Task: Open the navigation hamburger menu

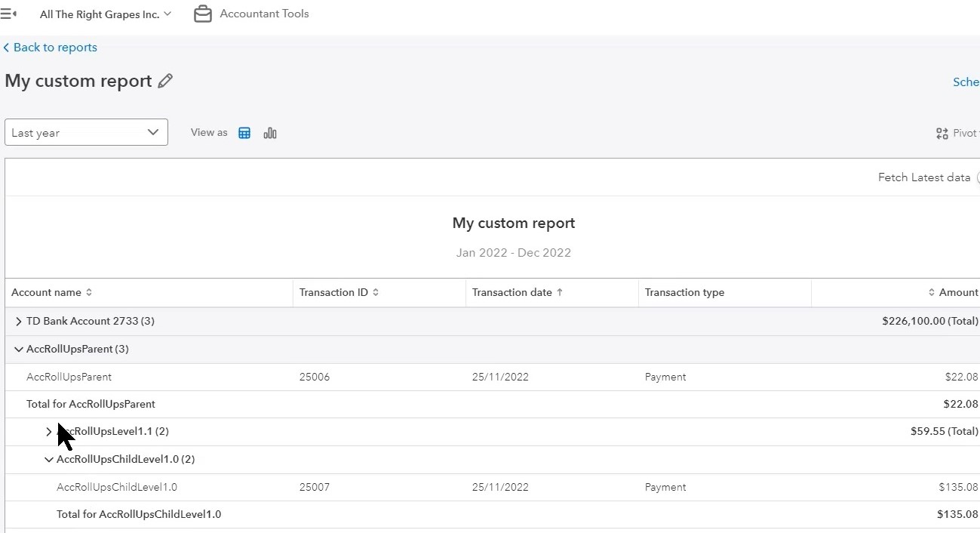Action: pyautogui.click(x=10, y=13)
